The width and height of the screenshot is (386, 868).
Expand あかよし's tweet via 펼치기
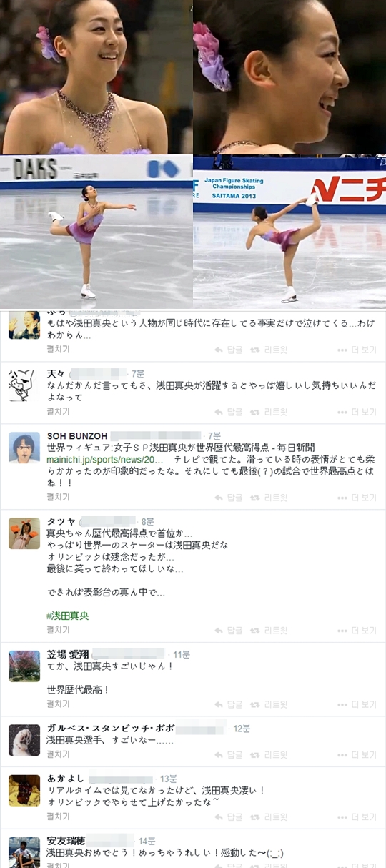(58, 816)
